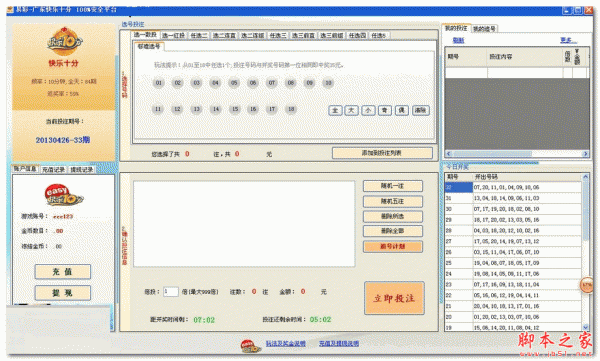The width and height of the screenshot is (600, 361).
Task: Select number ball 03
Action: pos(196,83)
